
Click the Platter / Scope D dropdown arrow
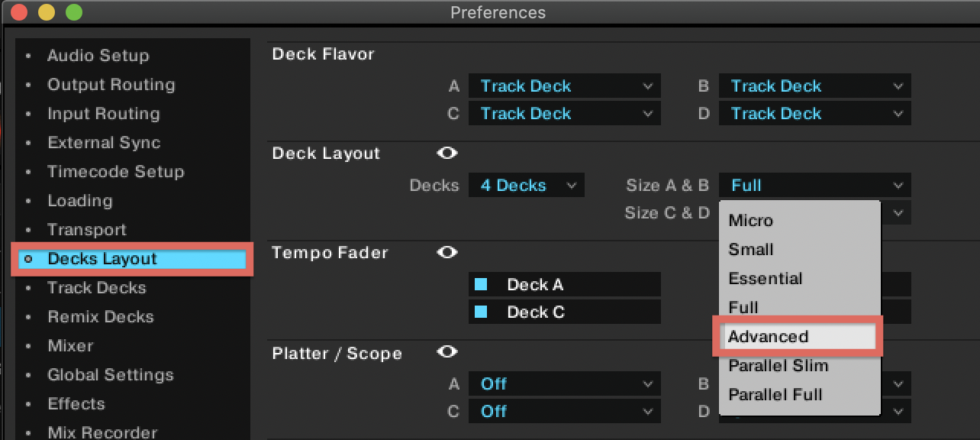coord(898,412)
